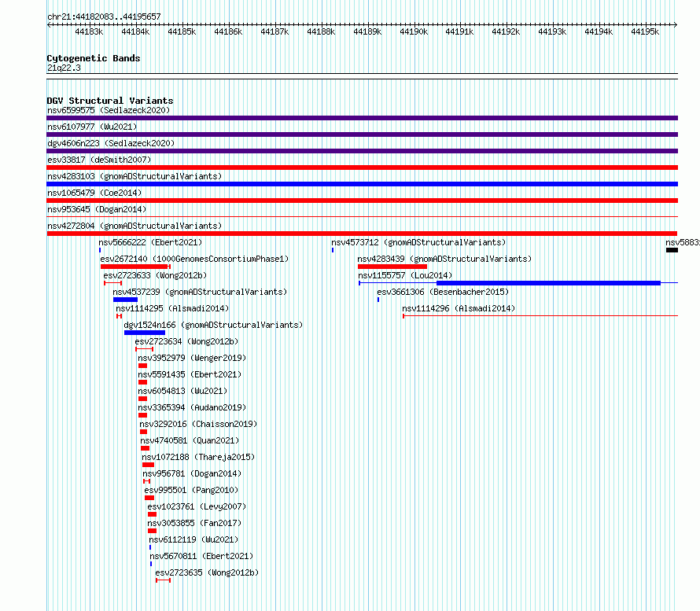The height and width of the screenshot is (611, 700).
Task: Click the nsv6599575 (Sedlazeck2020) variant label
Action: 109,110
